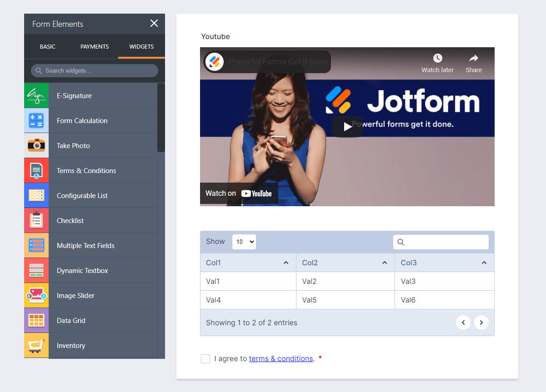This screenshot has width=546, height=392.
Task: Select the Take Photo widget label
Action: click(73, 145)
